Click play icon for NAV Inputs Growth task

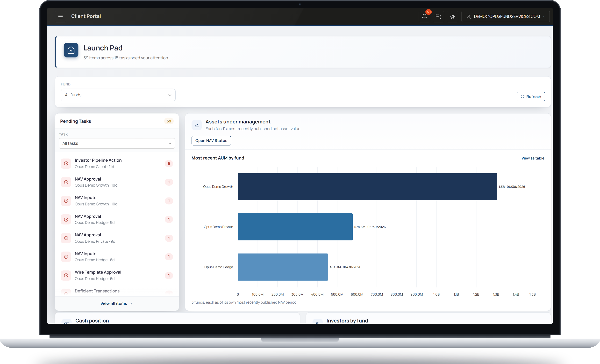coord(66,201)
